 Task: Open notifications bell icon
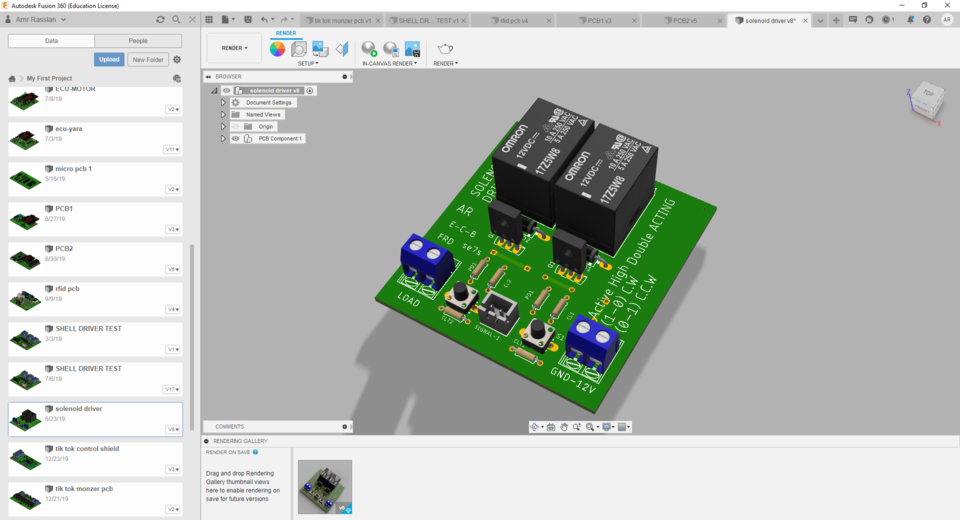tap(910, 20)
